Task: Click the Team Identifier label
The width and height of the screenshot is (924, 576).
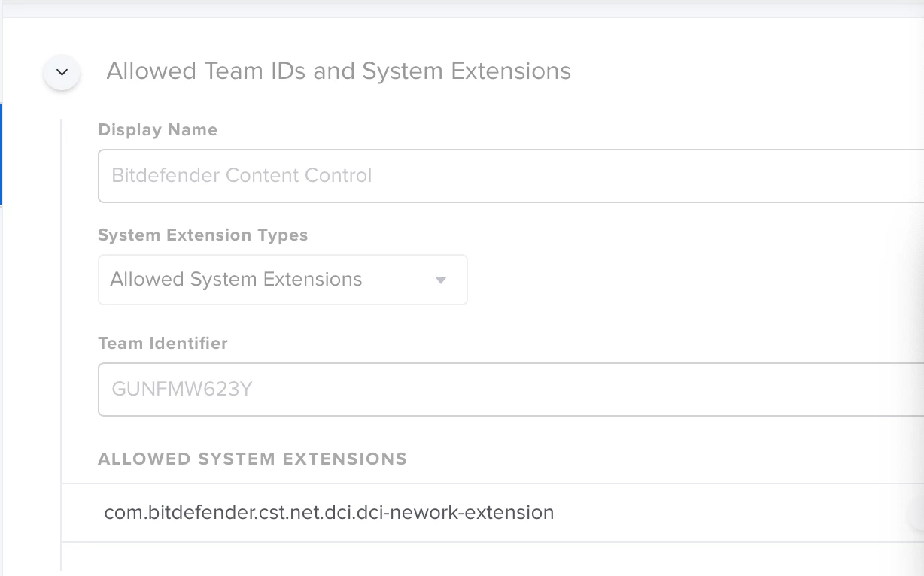Action: tap(163, 344)
